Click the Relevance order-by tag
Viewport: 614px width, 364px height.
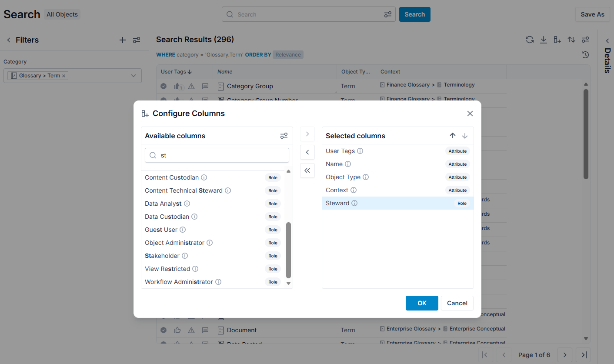(288, 55)
